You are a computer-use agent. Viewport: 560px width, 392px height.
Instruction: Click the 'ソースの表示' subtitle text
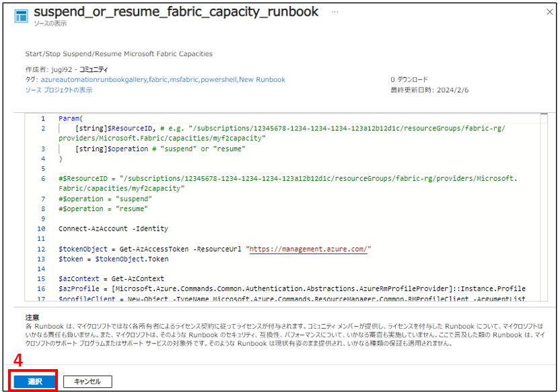tap(50, 23)
